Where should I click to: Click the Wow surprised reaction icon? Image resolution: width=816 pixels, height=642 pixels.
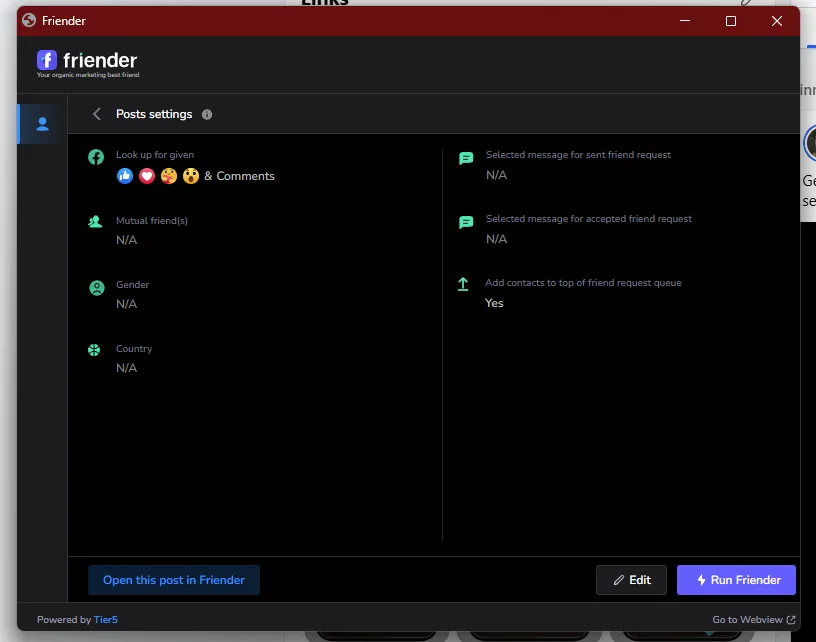pos(191,176)
